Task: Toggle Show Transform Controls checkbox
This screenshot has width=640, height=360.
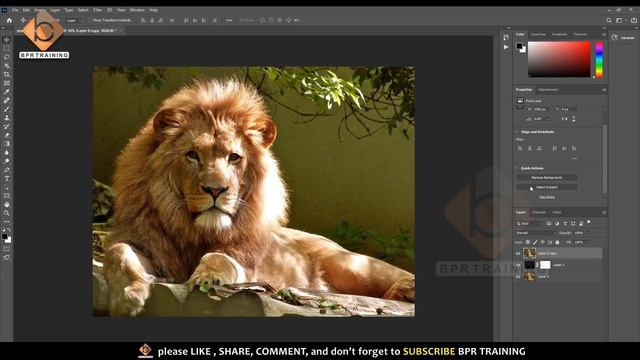Action: coord(90,20)
